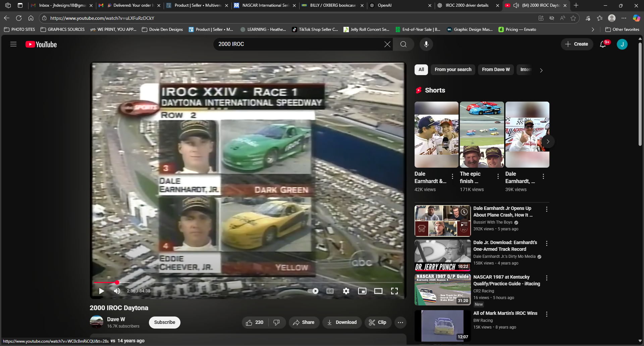Clear the search box with the X
The height and width of the screenshot is (346, 644).
(387, 44)
